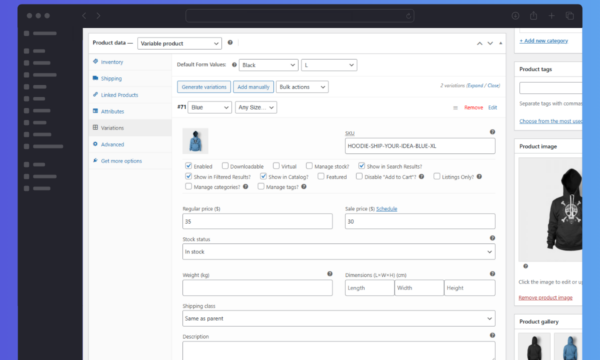This screenshot has width=600, height=360.
Task: Click the Dimensions help icon
Action: (492, 274)
